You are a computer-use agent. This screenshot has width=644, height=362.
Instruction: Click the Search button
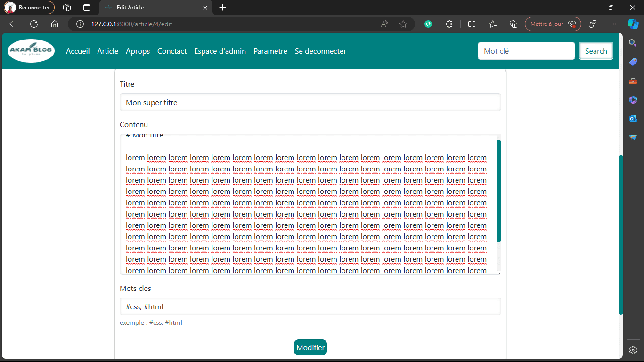(x=596, y=51)
